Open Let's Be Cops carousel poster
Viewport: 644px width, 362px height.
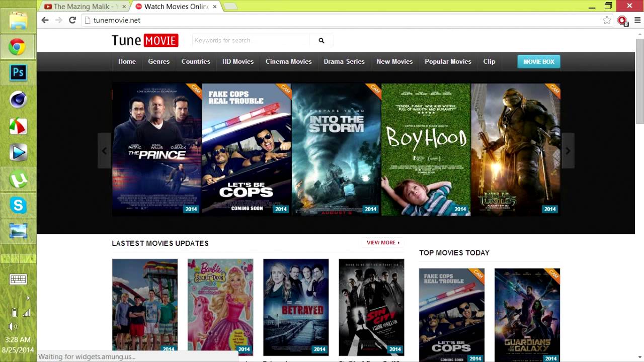(247, 149)
